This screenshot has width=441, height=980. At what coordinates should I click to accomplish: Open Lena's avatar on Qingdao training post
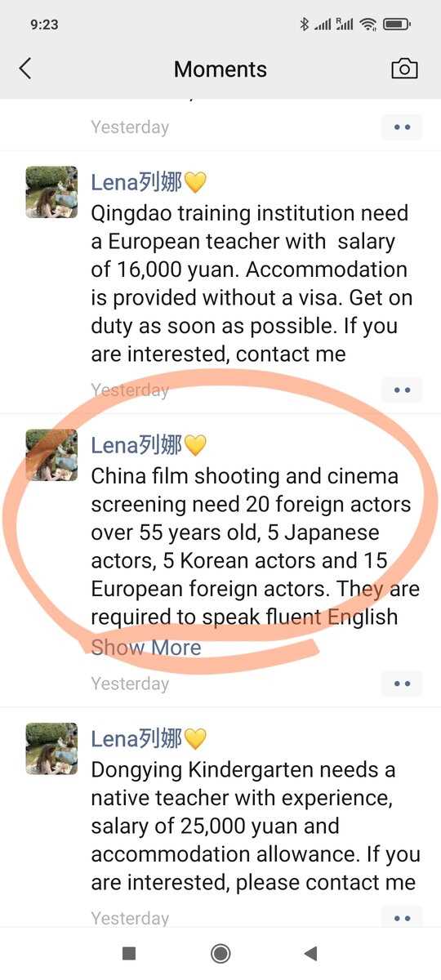[x=51, y=192]
